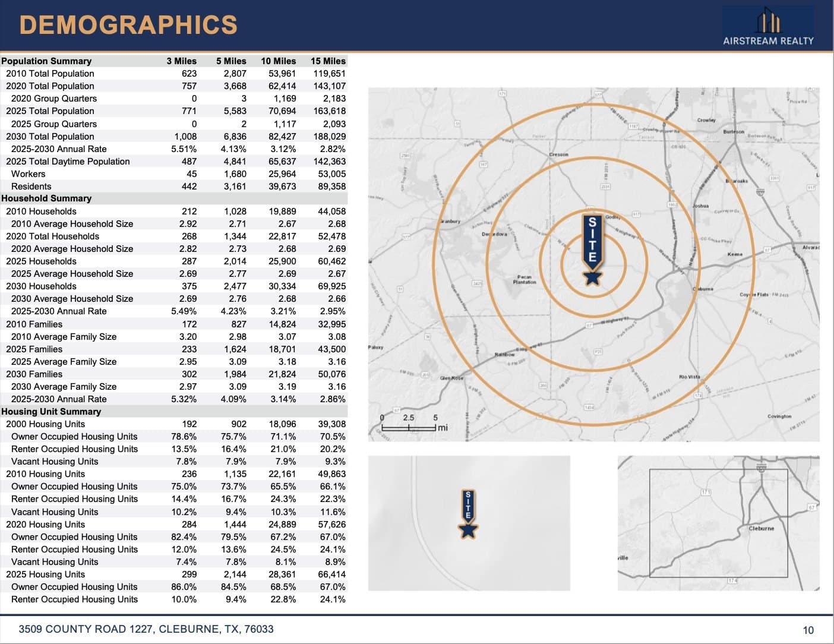This screenshot has height=644, width=834.
Task: Click the value 39,308 for 2000 Housing Units
Action: (331, 424)
